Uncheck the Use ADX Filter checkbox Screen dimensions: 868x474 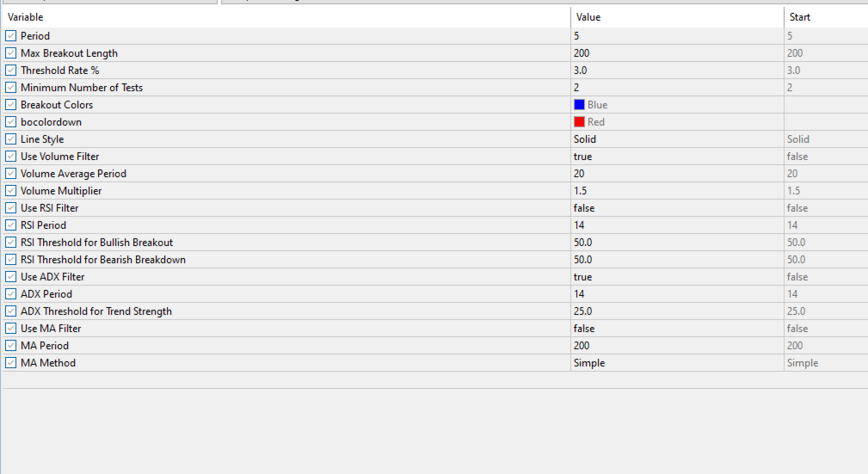tap(11, 276)
